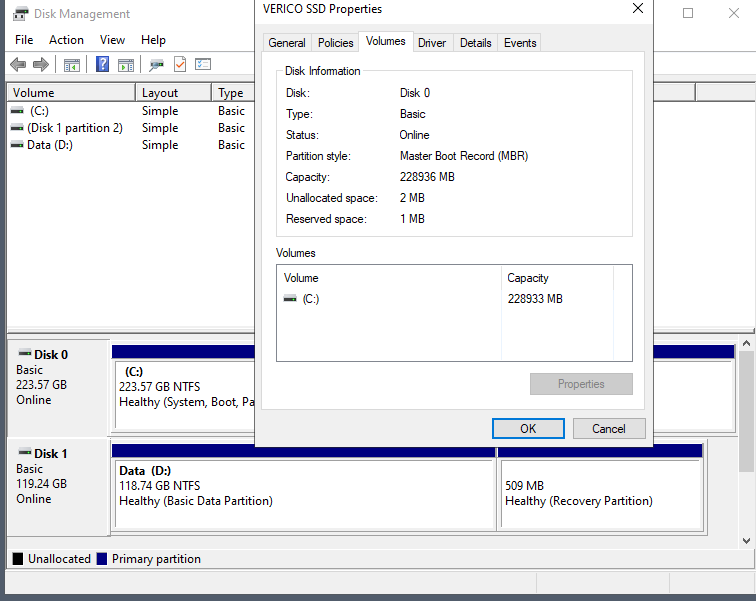This screenshot has height=601, width=756.
Task: Click the Back arrow toolbar icon
Action: [x=18, y=65]
